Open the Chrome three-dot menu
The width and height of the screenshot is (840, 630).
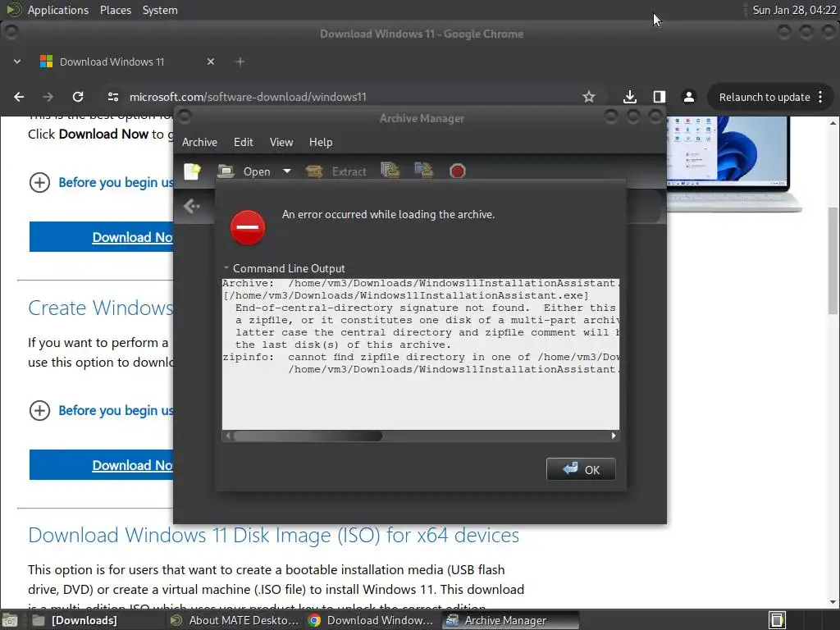pos(820,97)
